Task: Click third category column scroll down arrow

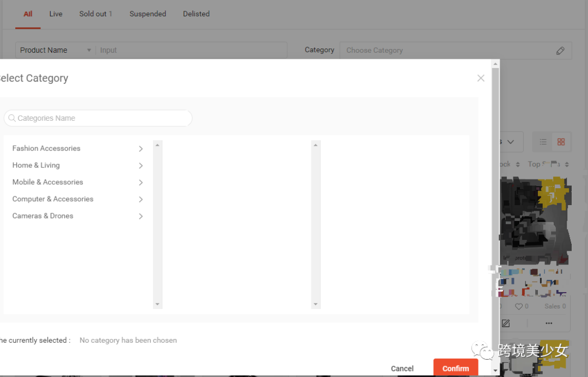Action: (316, 304)
